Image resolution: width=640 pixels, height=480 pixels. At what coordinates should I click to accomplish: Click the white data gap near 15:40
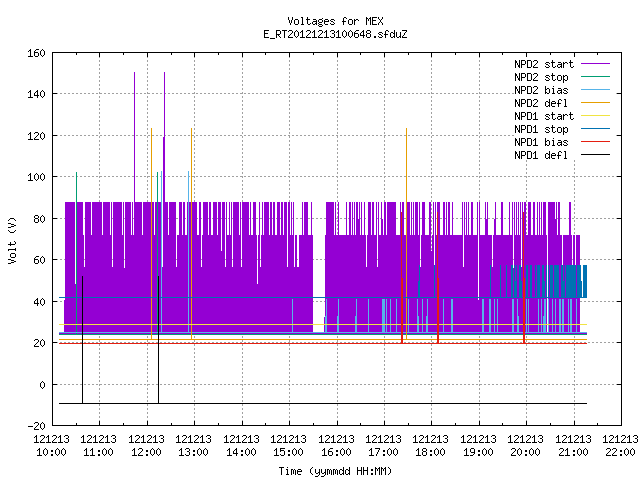(319, 265)
